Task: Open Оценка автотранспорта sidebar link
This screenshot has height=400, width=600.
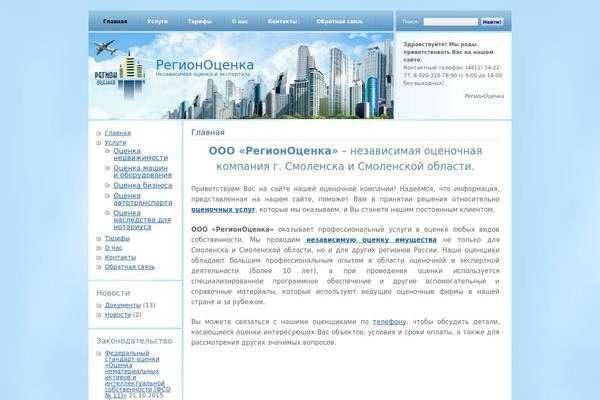Action: pos(143,199)
